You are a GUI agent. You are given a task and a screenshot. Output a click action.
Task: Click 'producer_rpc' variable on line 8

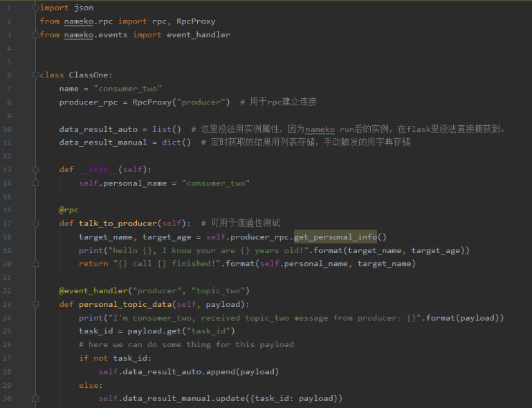click(x=89, y=102)
